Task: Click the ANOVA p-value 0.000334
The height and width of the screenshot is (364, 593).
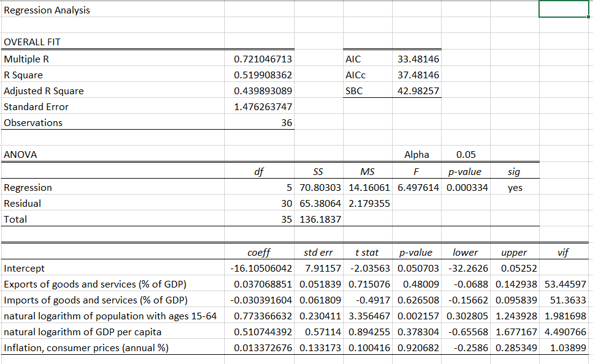Action: [467, 188]
